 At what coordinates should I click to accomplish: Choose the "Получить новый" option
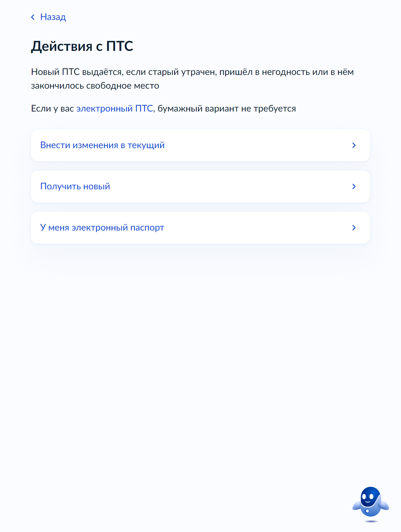coord(75,186)
